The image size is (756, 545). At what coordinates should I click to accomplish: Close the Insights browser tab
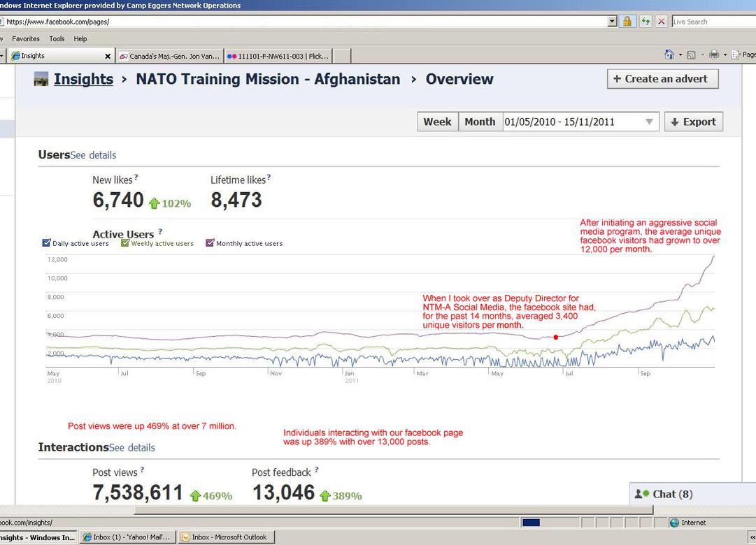coord(108,57)
